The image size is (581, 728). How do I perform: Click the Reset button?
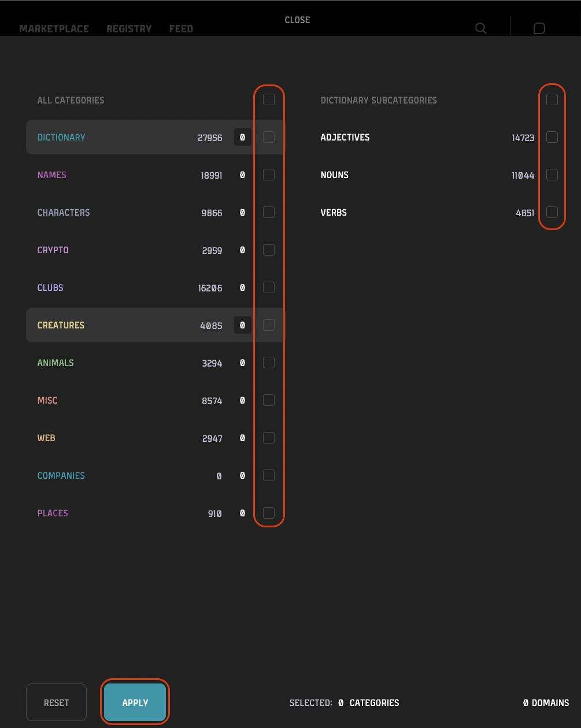(x=56, y=702)
